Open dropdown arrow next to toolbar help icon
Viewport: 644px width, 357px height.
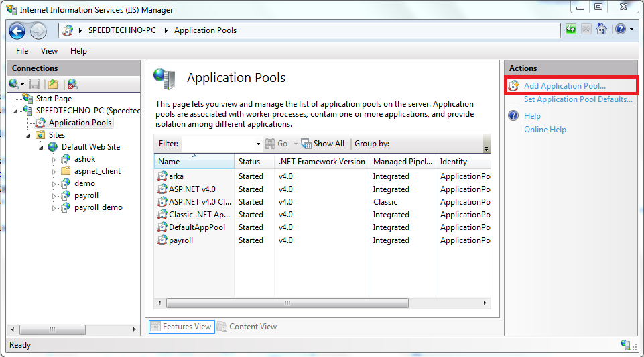[x=631, y=30]
